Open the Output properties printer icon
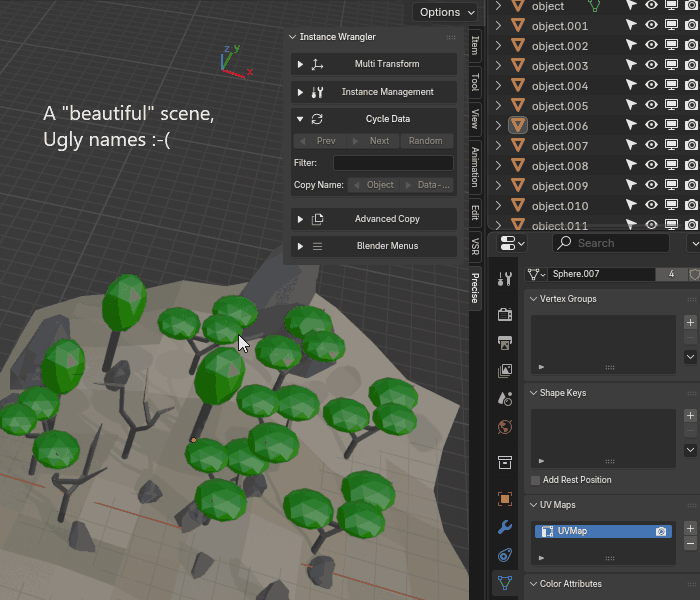700x600 pixels. 505,342
